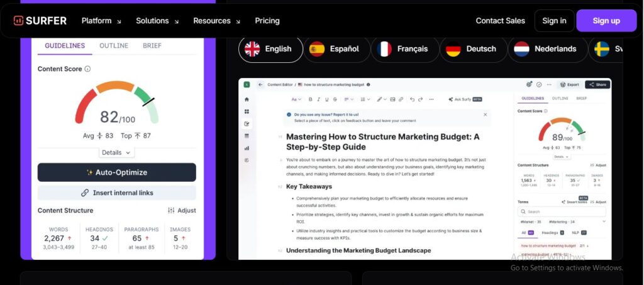Expand the Platform menu in navigation
This screenshot has width=644, height=285.
pyautogui.click(x=101, y=21)
